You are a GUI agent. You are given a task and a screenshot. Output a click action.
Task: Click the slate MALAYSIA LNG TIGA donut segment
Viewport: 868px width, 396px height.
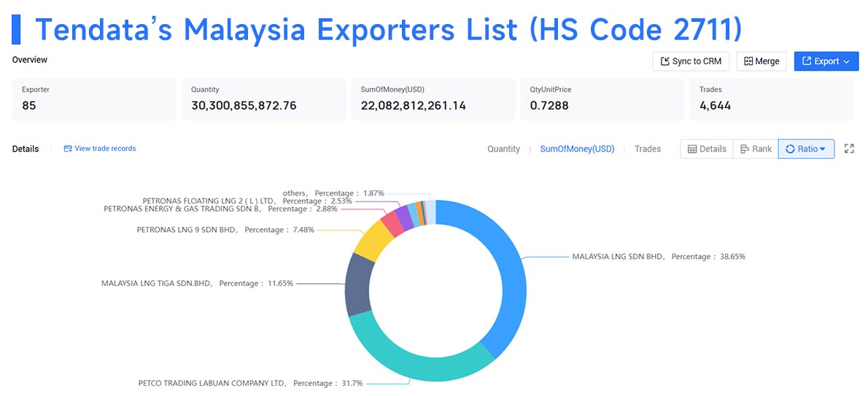(x=358, y=284)
